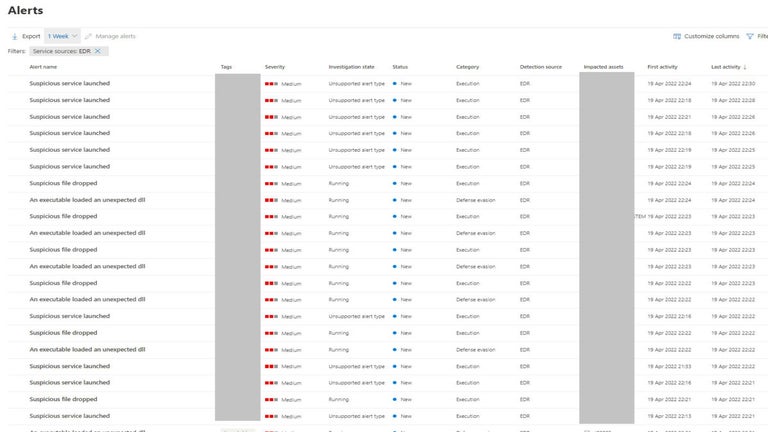Sort by the First activity column header
This screenshot has height=432, width=768.
point(662,67)
